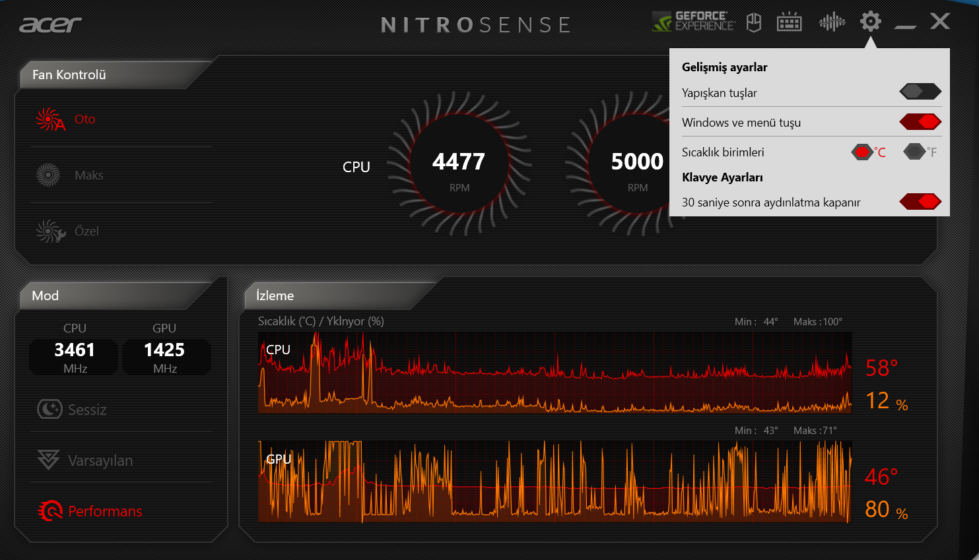This screenshot has height=560, width=979.
Task: Enable the Yapışkan tuşlar switch
Action: [x=920, y=92]
